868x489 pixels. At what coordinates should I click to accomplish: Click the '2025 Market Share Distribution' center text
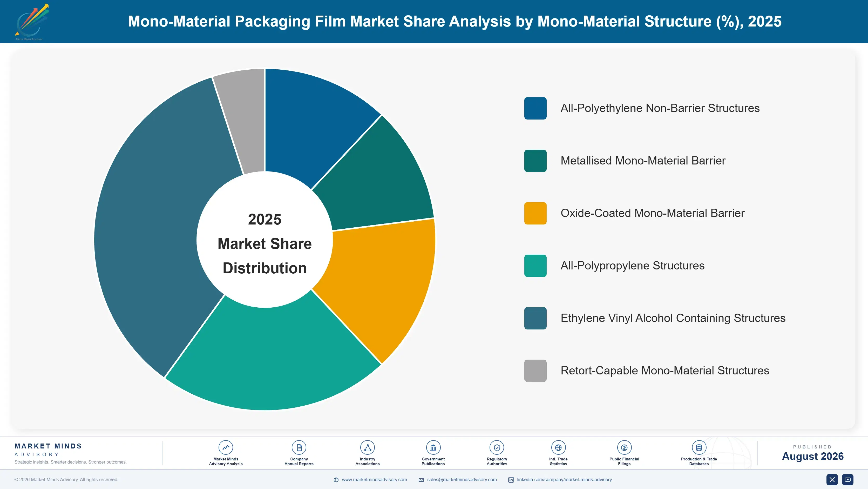tap(265, 243)
